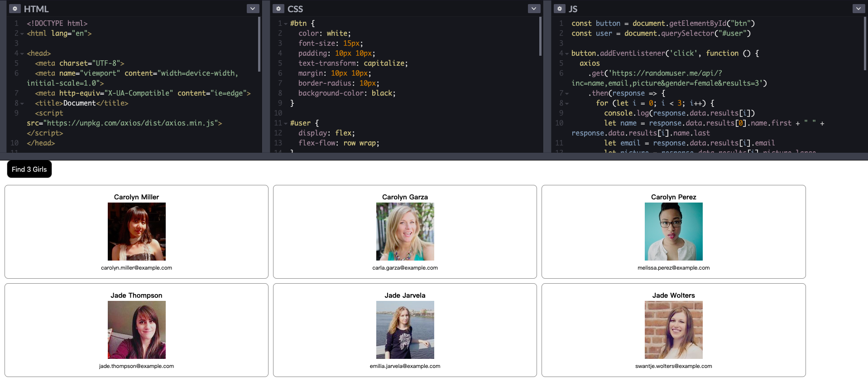
Task: Click the name Carolyn Garza
Action: coord(405,197)
